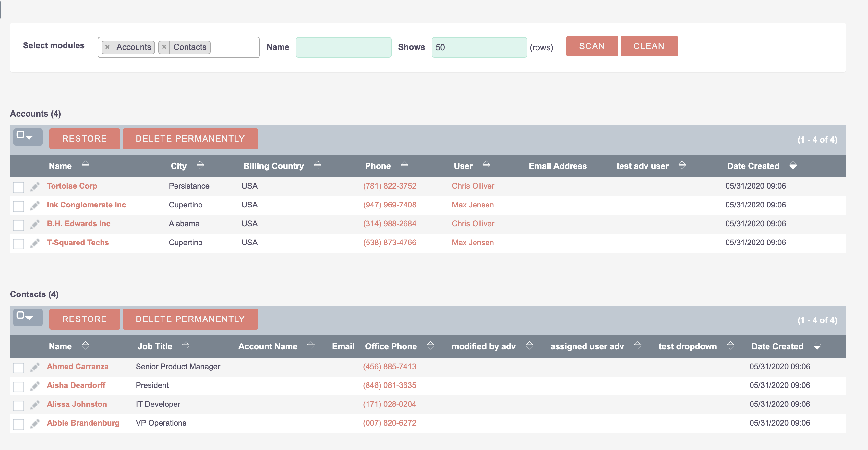
Task: Delete selected Accounts permanently
Action: tap(190, 139)
